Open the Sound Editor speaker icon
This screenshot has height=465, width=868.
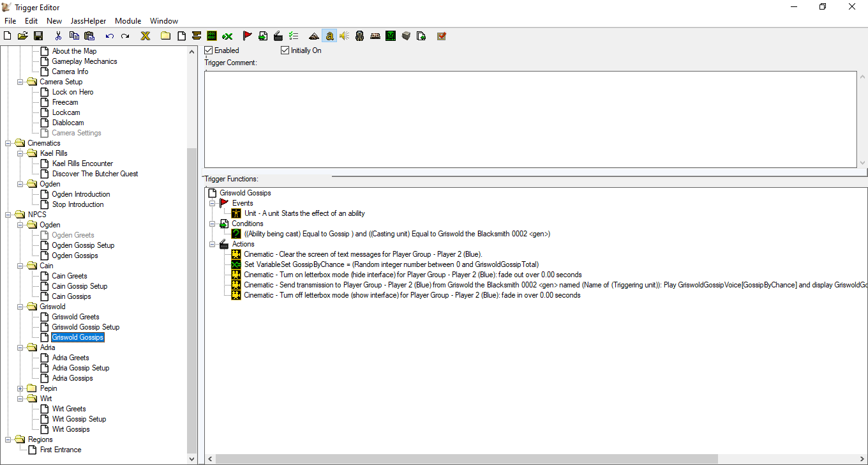(344, 36)
